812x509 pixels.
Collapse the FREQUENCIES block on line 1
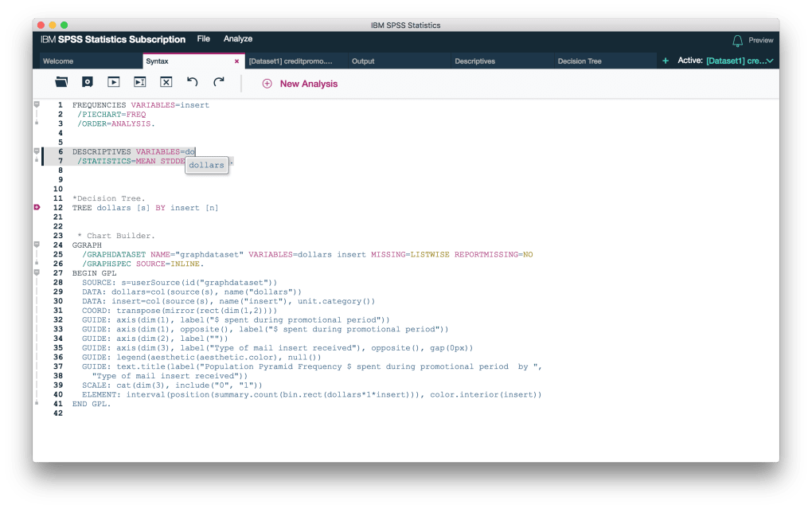(x=37, y=104)
